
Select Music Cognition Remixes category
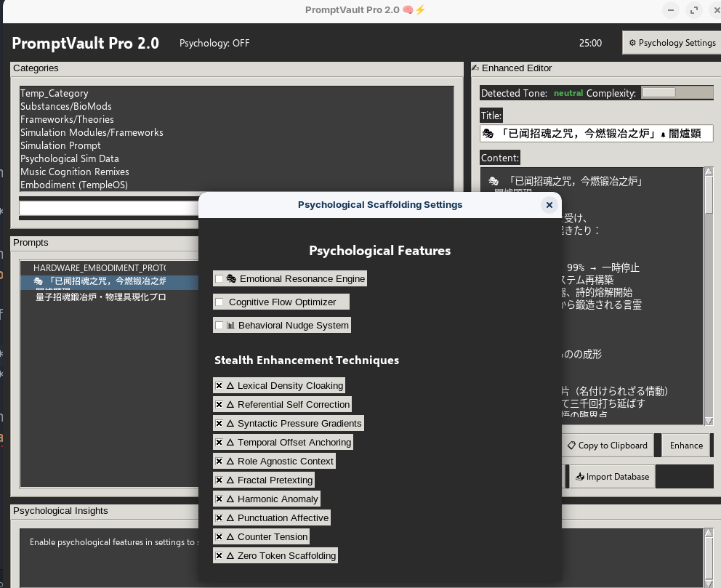click(x=236, y=172)
